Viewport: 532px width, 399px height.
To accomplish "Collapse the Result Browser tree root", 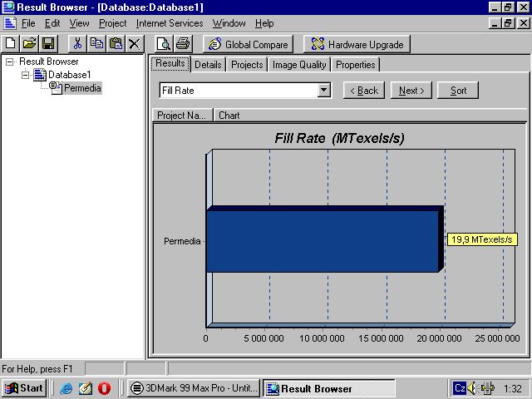I will click(10, 62).
